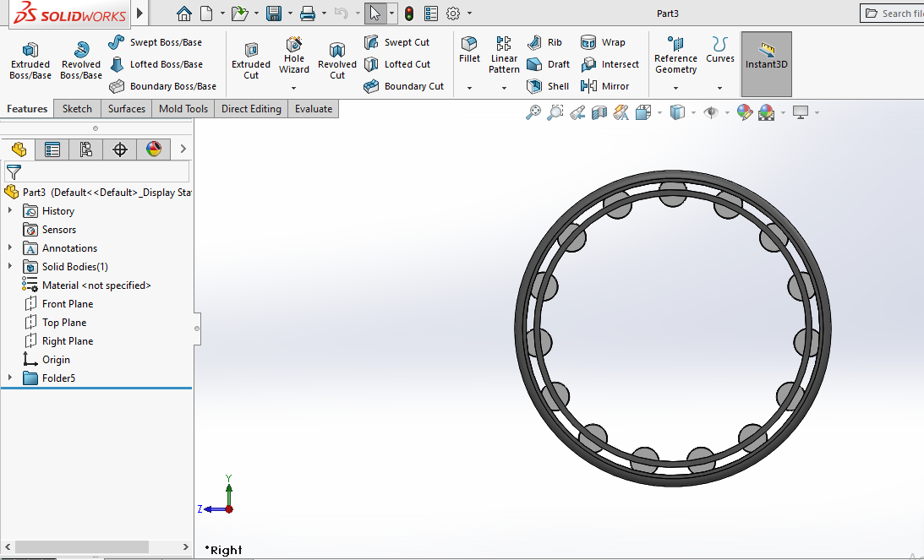Switch to the Direct Editing tab
Screen dimensions: 924x560
pyautogui.click(x=251, y=109)
